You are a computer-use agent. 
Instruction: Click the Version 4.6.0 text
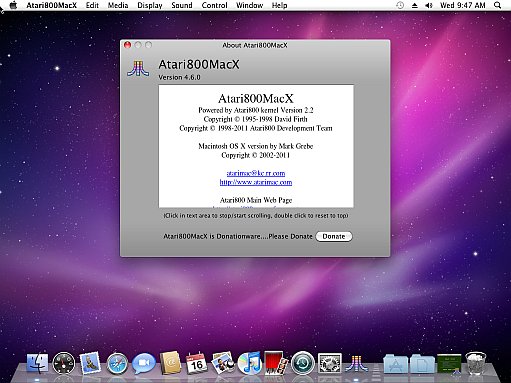point(179,77)
